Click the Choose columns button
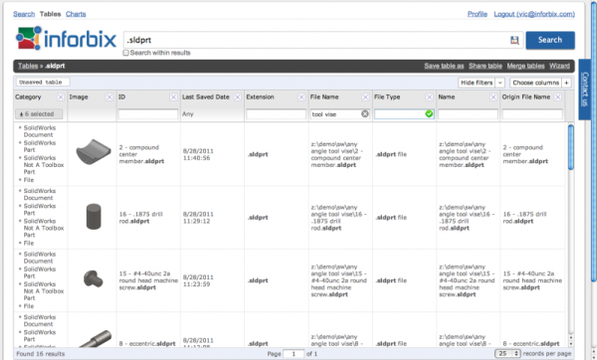This screenshot has height=360, width=597. click(x=536, y=83)
